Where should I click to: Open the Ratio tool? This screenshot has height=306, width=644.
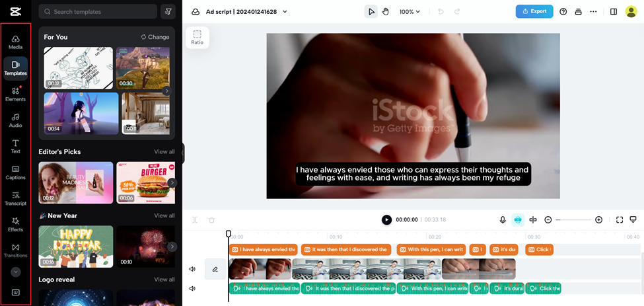coord(197,37)
